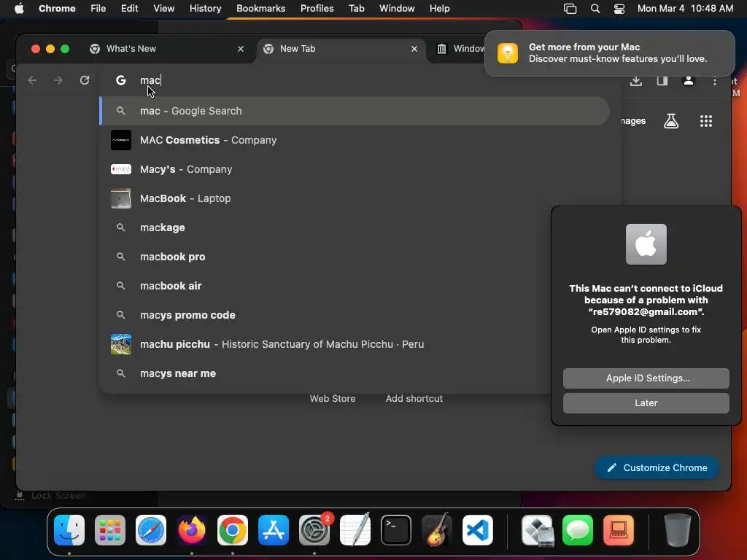Click the address bar with mac
747x560 pixels.
(x=362, y=80)
